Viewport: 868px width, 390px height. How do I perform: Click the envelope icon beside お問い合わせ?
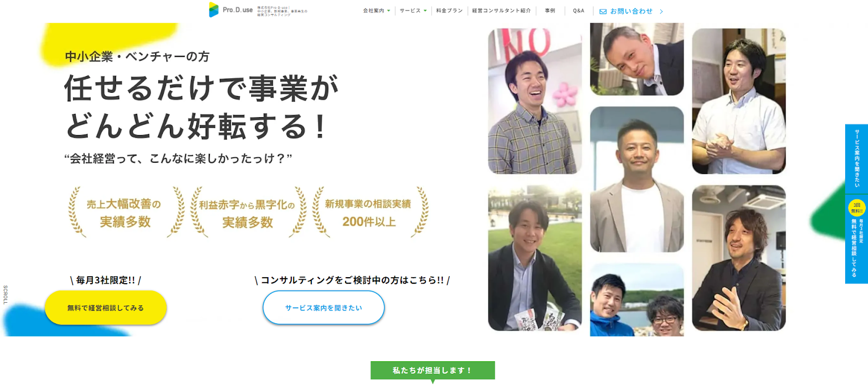(603, 11)
